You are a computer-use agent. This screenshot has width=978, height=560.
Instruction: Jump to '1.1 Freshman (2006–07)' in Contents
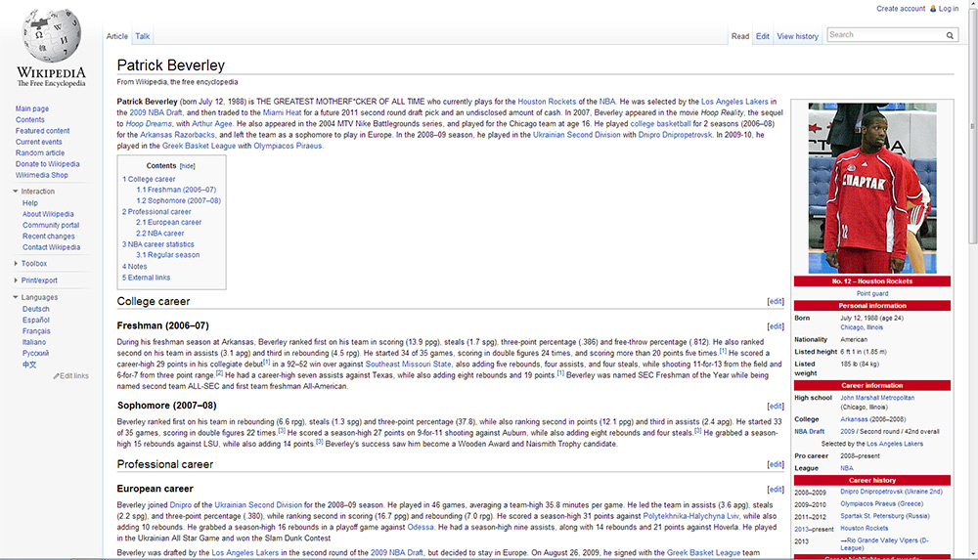[176, 190]
